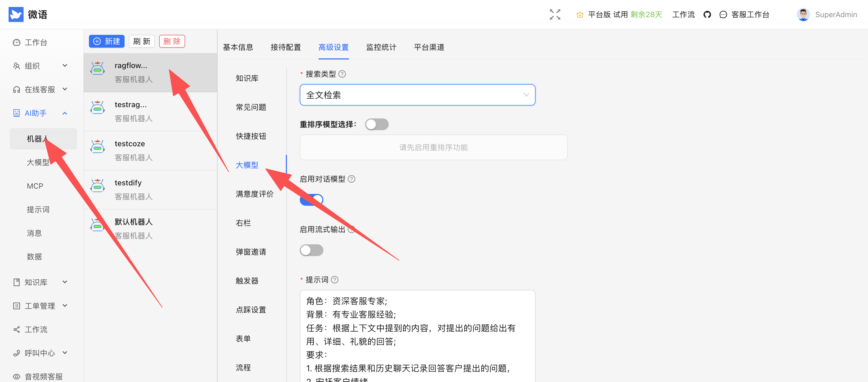Turn on streaming output toggle
This screenshot has width=868, height=382.
click(312, 250)
